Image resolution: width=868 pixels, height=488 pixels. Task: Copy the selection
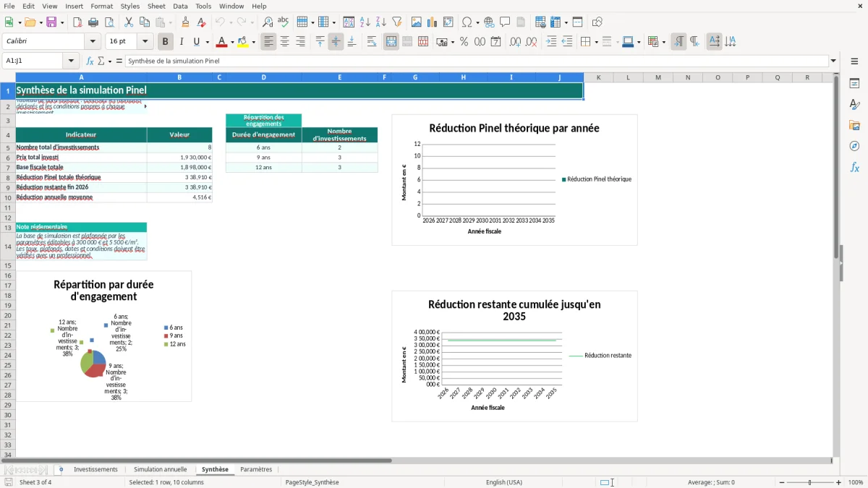pyautogui.click(x=145, y=22)
